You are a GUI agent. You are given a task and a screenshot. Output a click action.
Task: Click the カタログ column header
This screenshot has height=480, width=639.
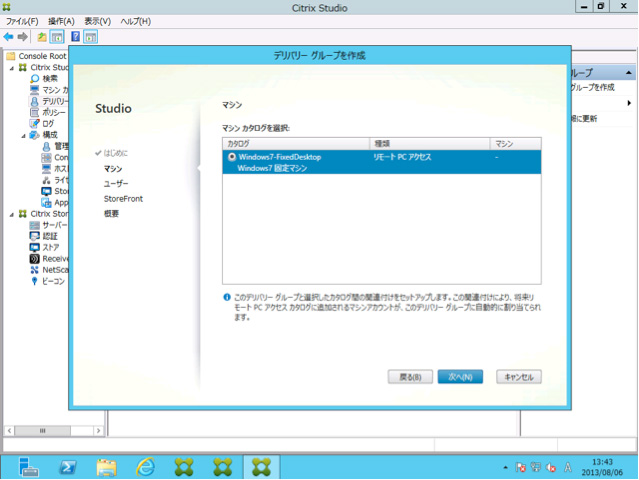(x=296, y=144)
